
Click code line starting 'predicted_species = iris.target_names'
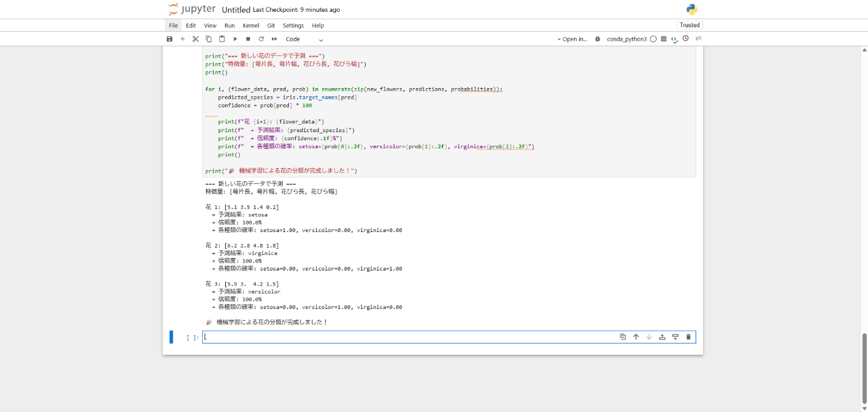[287, 97]
